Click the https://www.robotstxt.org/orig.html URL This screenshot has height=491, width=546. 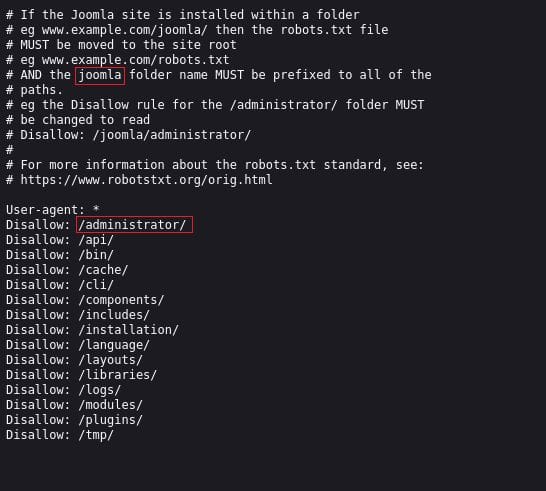tap(146, 180)
